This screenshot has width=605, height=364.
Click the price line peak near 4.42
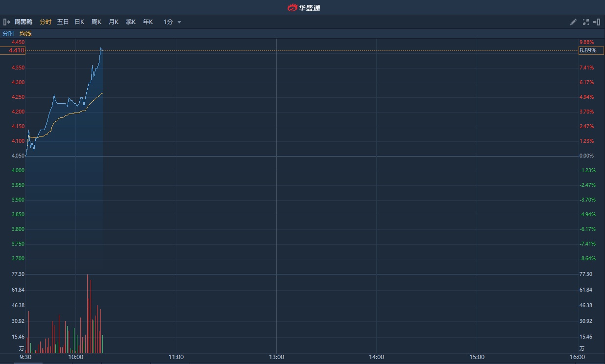(x=101, y=48)
